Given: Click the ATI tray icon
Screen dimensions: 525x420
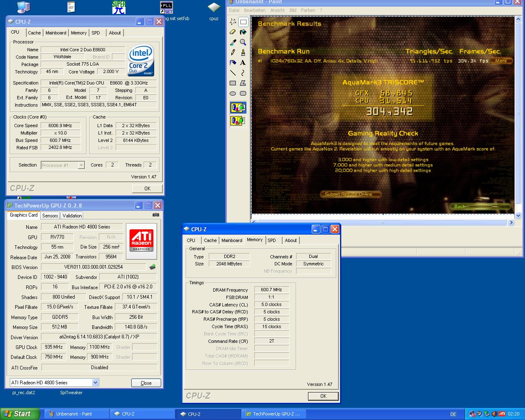Looking at the screenshot, I should click(x=502, y=414).
